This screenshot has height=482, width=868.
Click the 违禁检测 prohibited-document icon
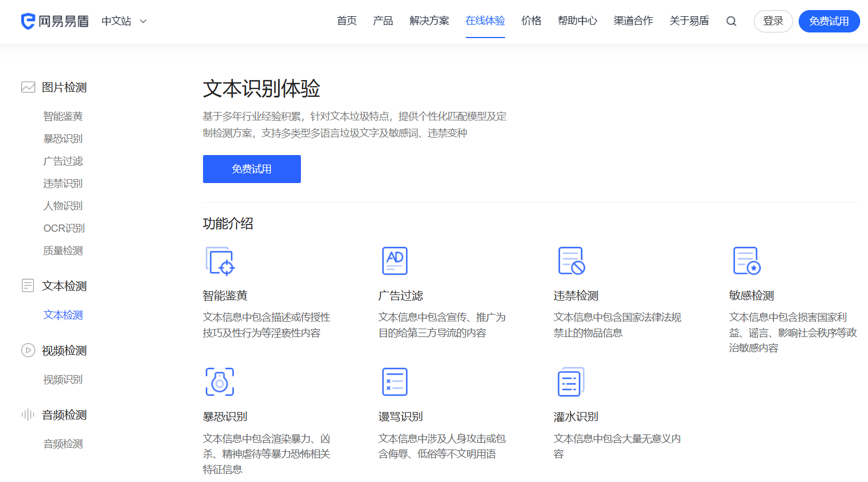point(570,260)
